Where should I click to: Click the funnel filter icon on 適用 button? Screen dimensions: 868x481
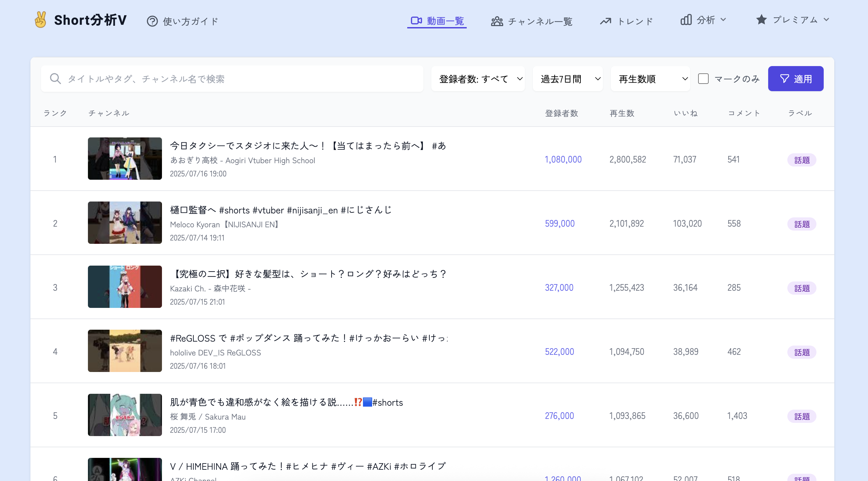click(x=784, y=79)
